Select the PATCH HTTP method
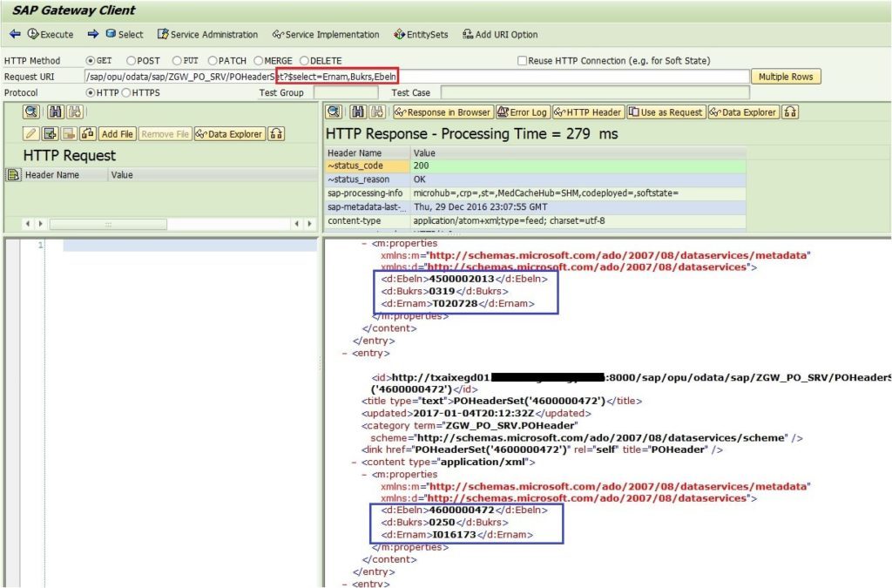The height and width of the screenshot is (588, 892). click(213, 60)
